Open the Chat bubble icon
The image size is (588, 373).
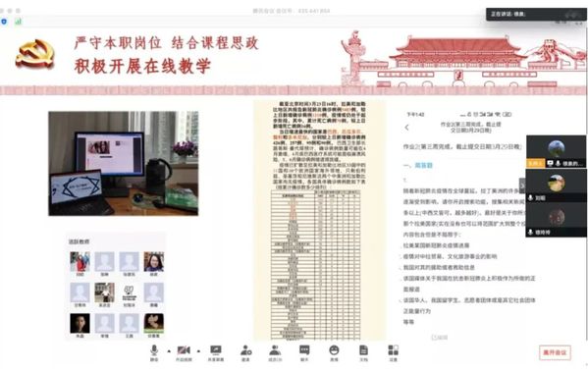(x=304, y=352)
